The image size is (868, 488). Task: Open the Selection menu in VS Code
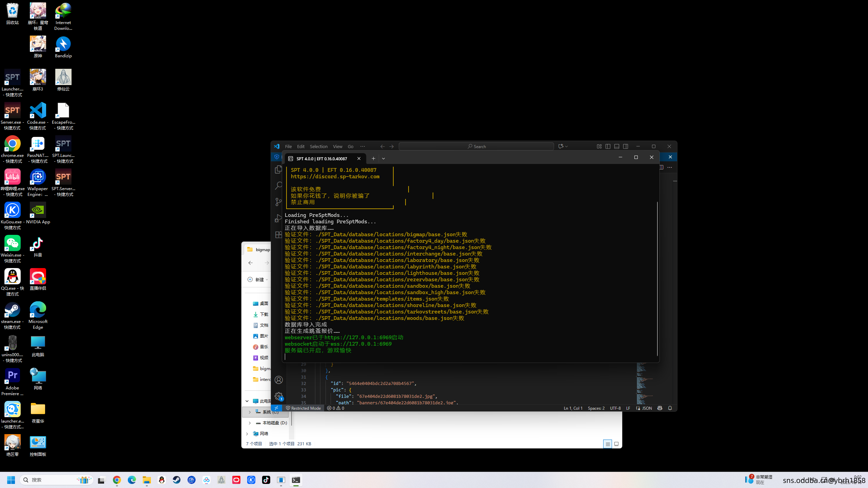point(318,146)
